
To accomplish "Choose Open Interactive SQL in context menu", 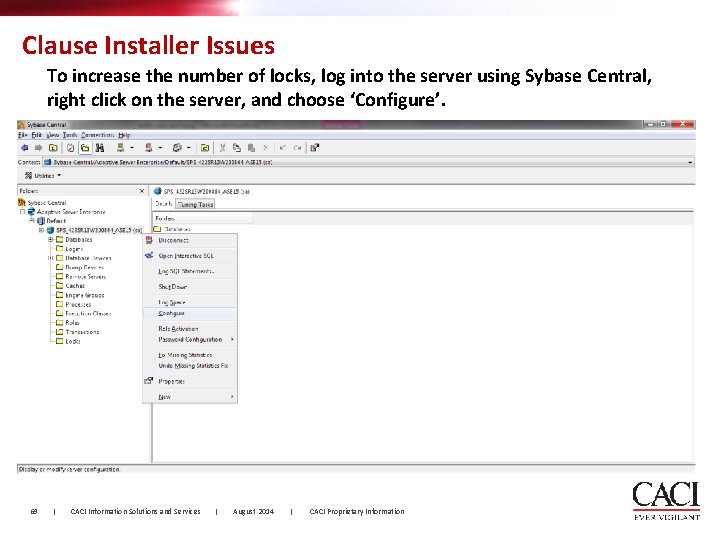I will click(190, 256).
